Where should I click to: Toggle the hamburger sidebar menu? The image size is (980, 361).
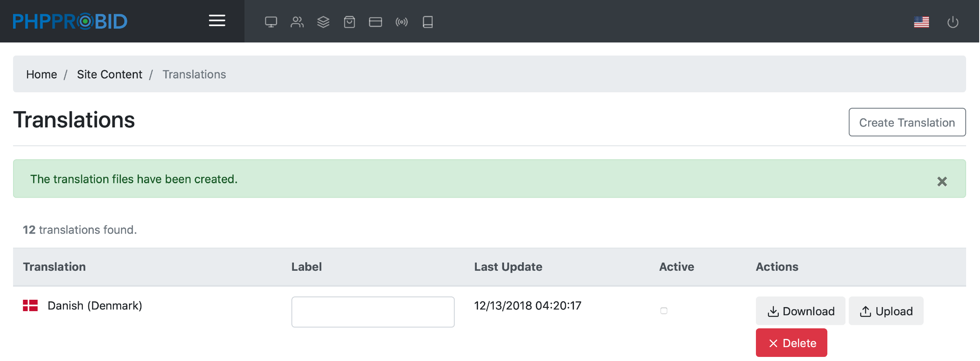point(217,21)
